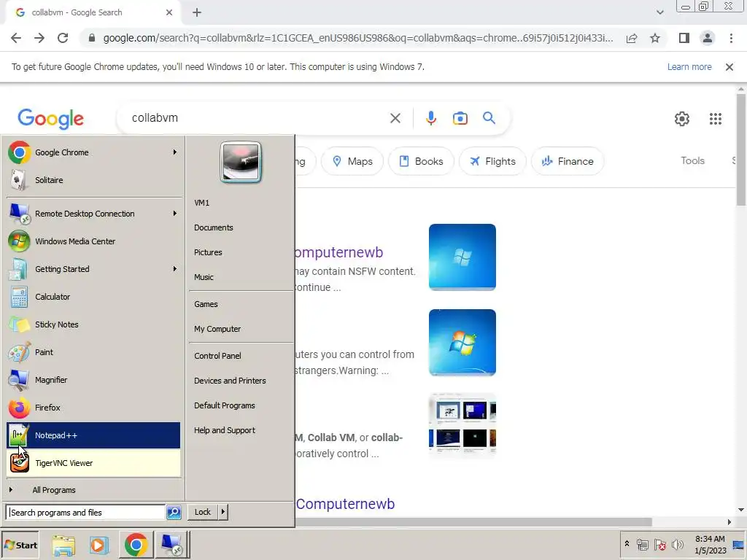747x560 pixels.
Task: Open Magnifier tool
Action: click(x=93, y=379)
